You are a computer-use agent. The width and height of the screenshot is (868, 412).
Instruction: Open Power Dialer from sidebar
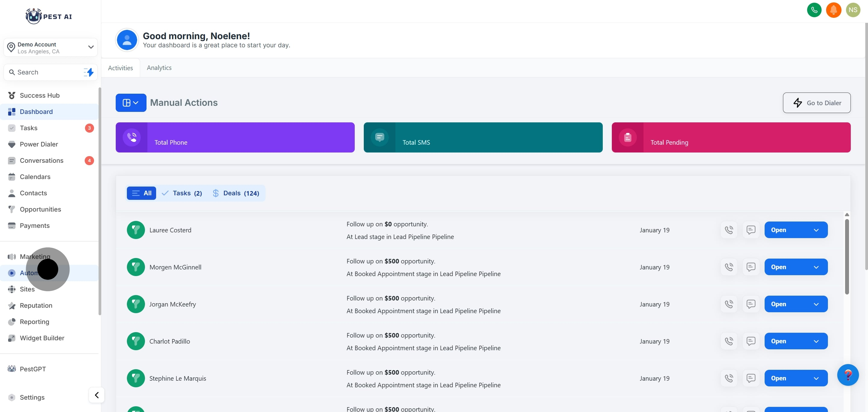[x=39, y=144]
